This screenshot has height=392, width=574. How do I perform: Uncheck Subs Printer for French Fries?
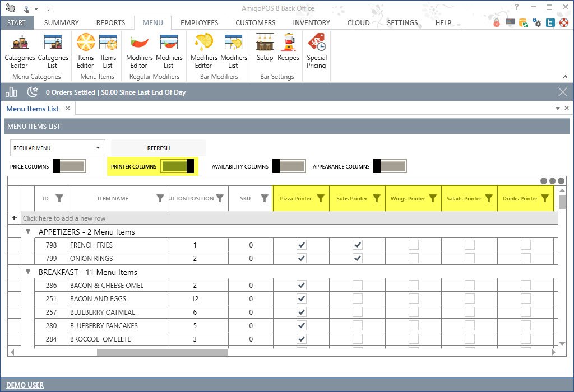coord(357,245)
